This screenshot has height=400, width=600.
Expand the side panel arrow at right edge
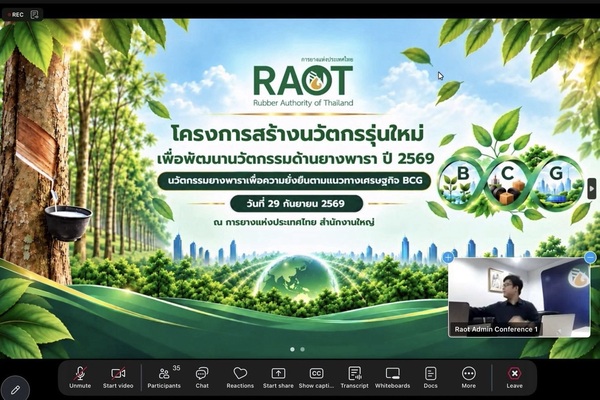pos(592,188)
